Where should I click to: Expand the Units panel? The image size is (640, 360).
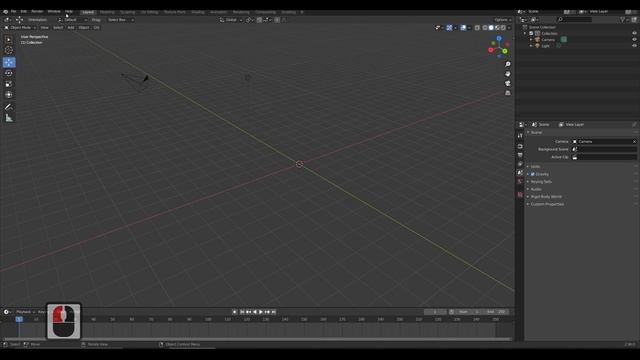(x=535, y=167)
